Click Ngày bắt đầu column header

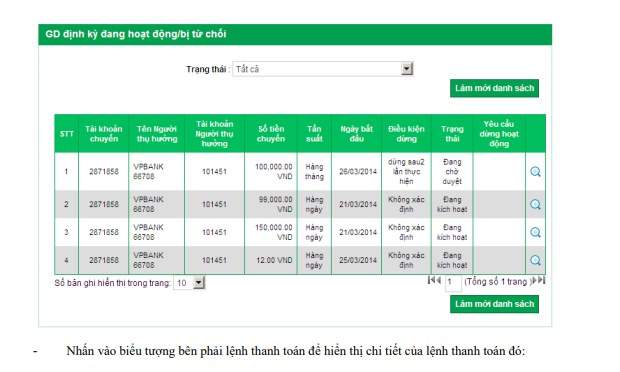(357, 134)
